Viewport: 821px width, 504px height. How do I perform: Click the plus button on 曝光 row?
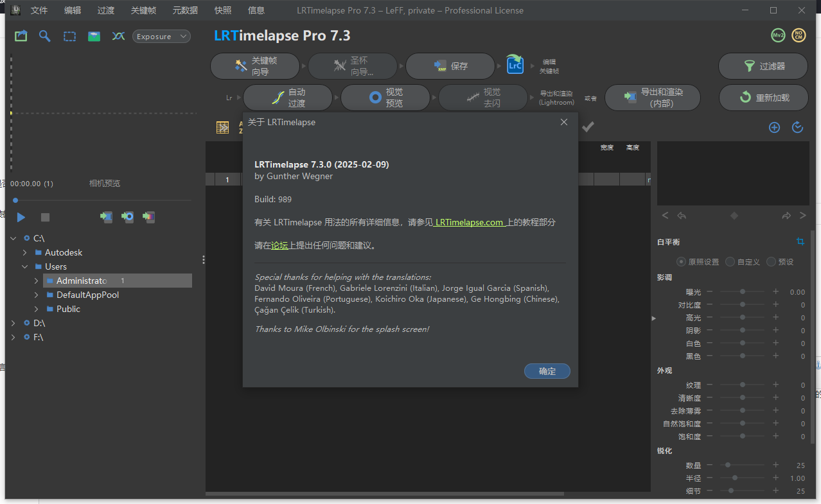[775, 291]
